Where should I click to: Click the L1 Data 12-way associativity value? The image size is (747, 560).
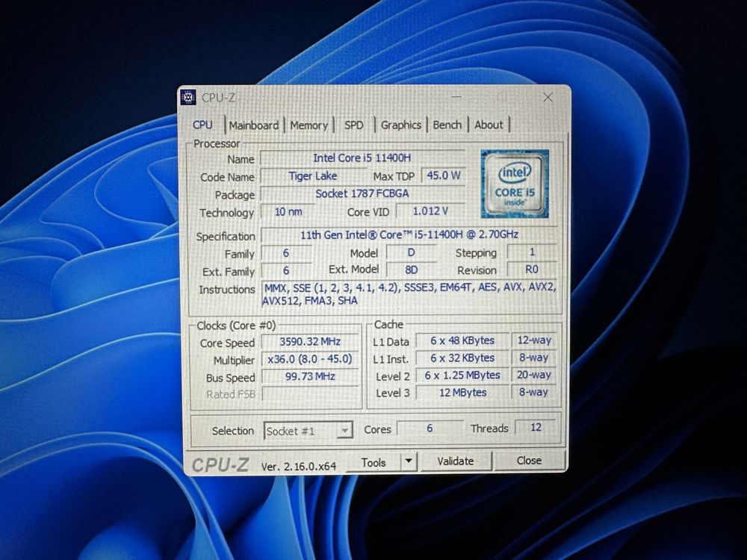[x=534, y=340]
